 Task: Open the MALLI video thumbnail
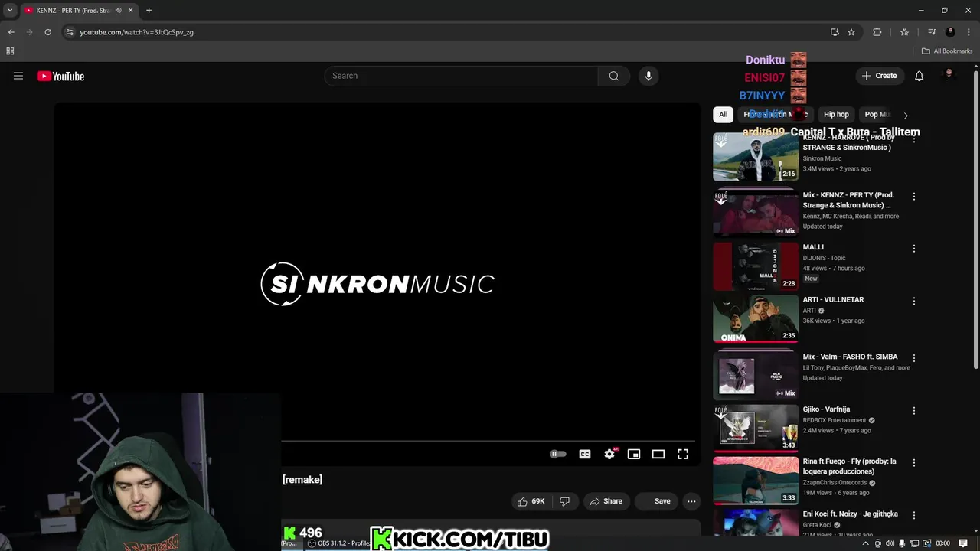tap(756, 266)
